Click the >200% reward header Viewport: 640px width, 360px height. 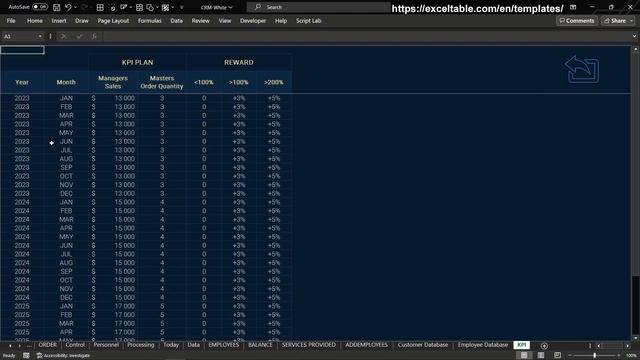point(273,82)
